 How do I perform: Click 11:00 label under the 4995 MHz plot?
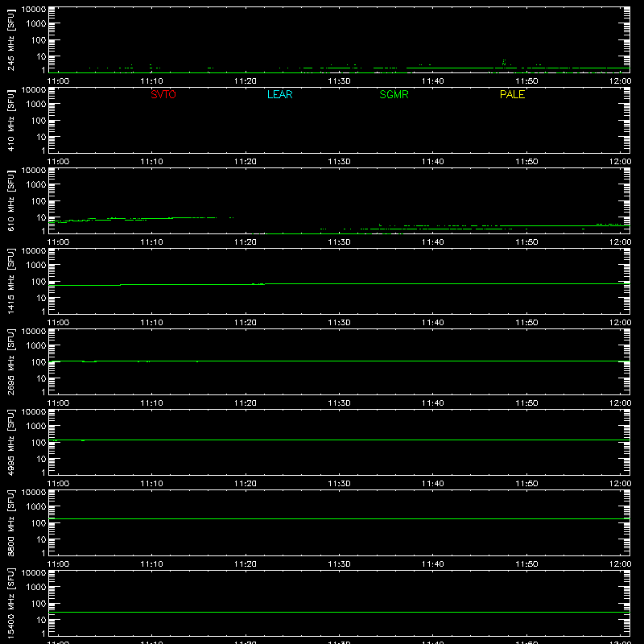pos(58,484)
